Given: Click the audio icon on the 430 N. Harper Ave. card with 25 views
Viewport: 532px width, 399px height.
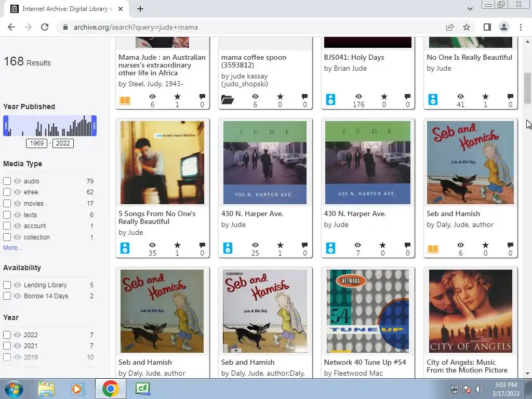Looking at the screenshot, I should click(228, 248).
